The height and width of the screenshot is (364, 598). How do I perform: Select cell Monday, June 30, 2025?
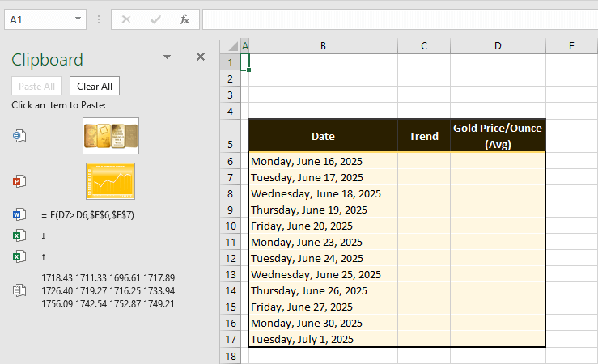[323, 324]
